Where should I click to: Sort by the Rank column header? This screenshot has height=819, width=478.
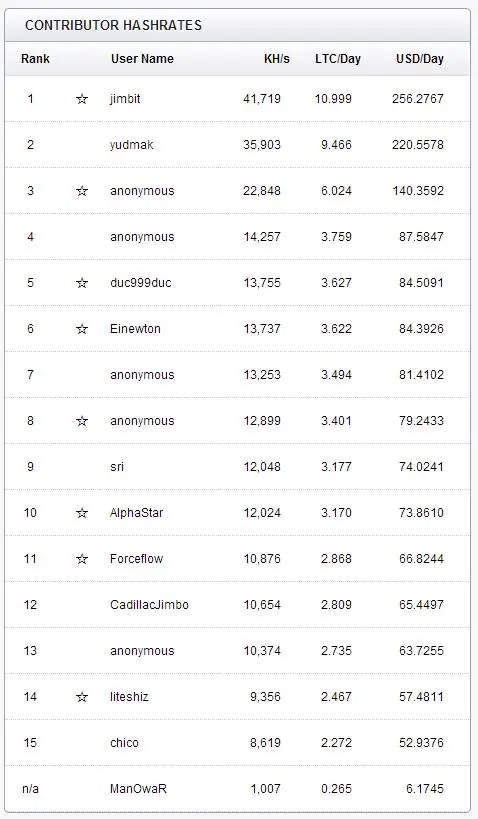point(36,58)
